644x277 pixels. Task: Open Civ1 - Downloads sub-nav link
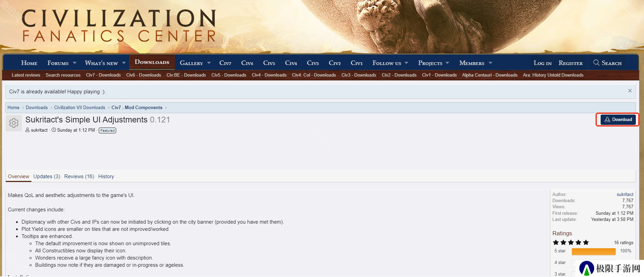439,75
